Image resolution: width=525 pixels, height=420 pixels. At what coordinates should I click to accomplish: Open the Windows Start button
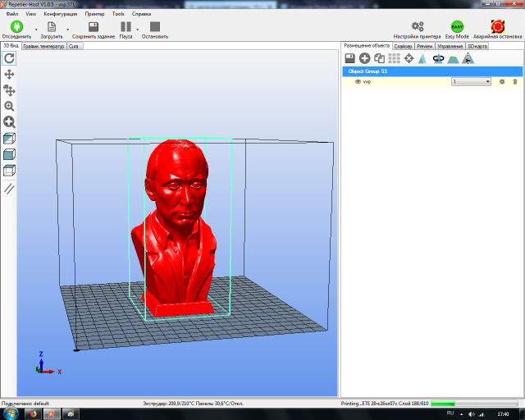tap(11, 413)
